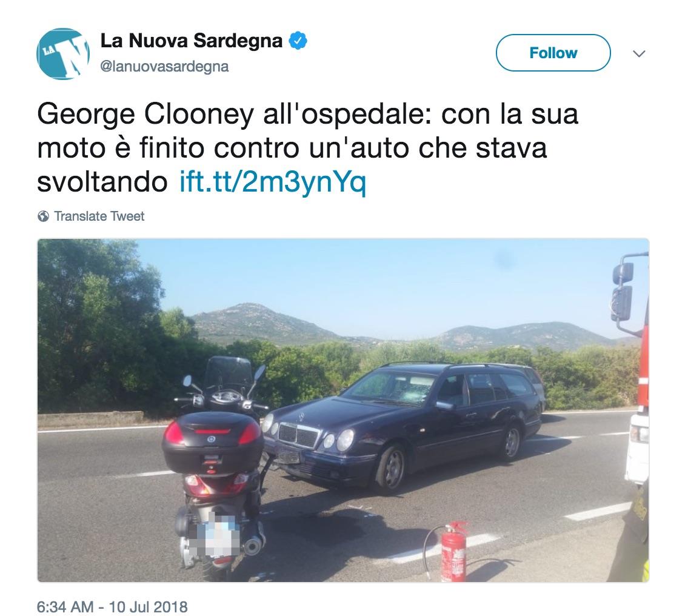Viewport: 685px width, 616px height.
Task: Click the scooter windshield in the photo
Action: click(x=227, y=372)
